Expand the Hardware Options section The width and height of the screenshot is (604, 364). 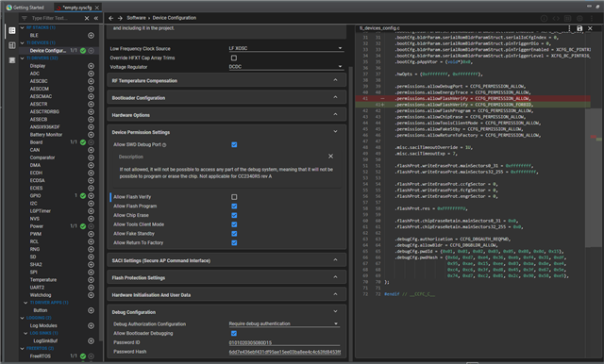pyautogui.click(x=226, y=115)
